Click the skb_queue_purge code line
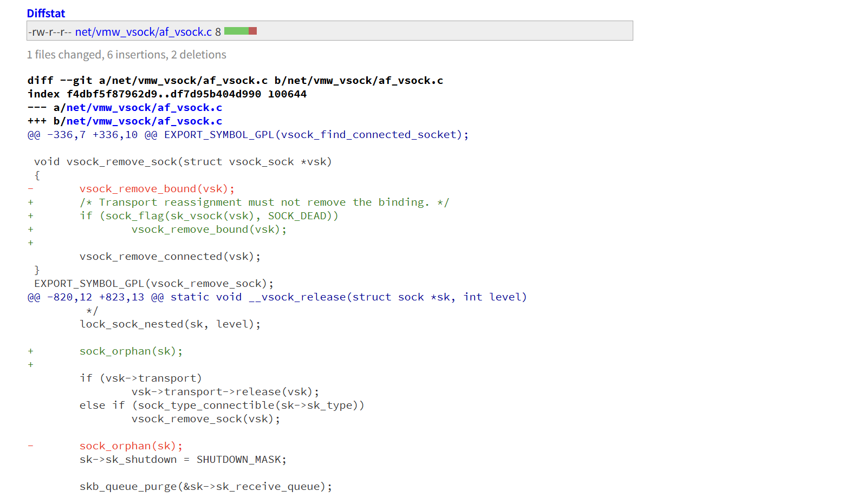Viewport: 857px width, 504px height. click(205, 487)
